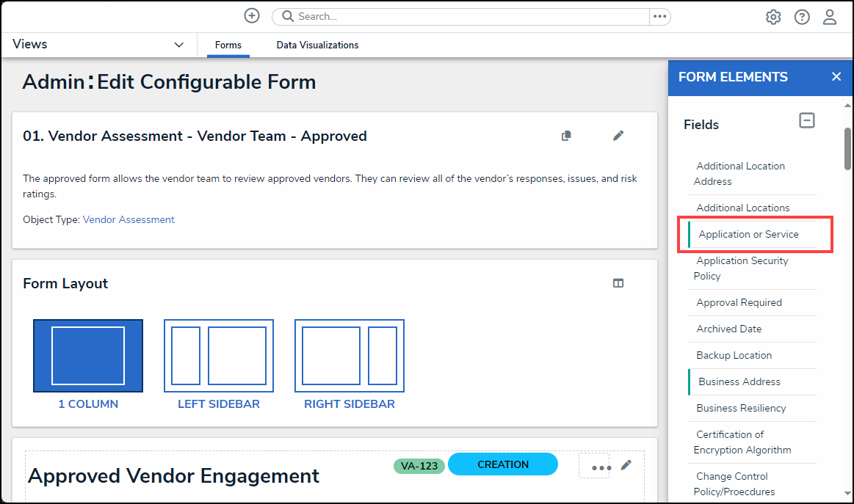Open the user profile icon

(830, 17)
